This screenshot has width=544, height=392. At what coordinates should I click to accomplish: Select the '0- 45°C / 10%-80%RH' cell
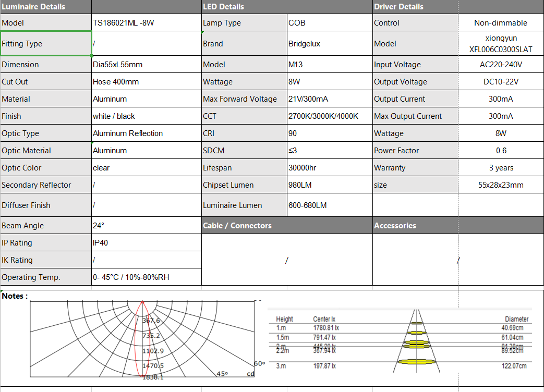click(x=147, y=277)
